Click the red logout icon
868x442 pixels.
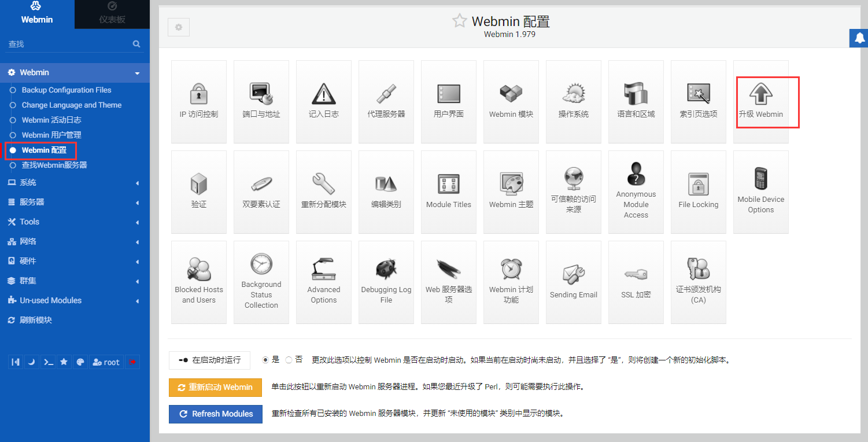pyautogui.click(x=132, y=362)
